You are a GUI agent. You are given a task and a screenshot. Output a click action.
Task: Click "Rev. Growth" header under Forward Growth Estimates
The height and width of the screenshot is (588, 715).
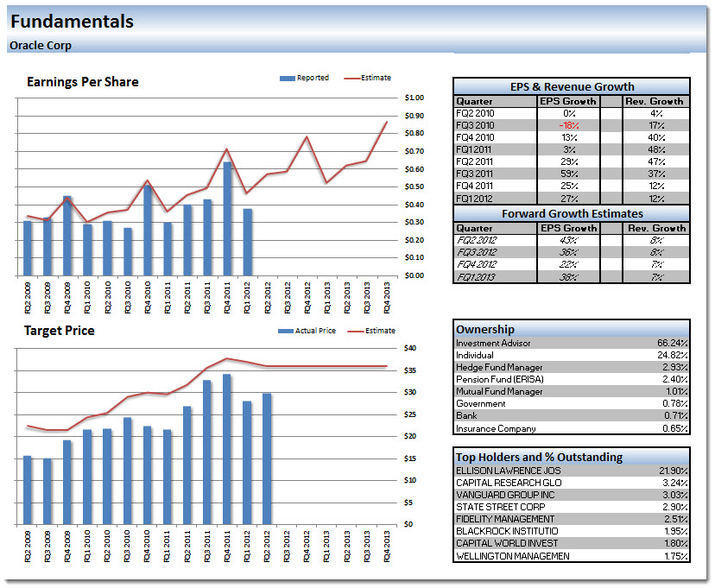657,228
